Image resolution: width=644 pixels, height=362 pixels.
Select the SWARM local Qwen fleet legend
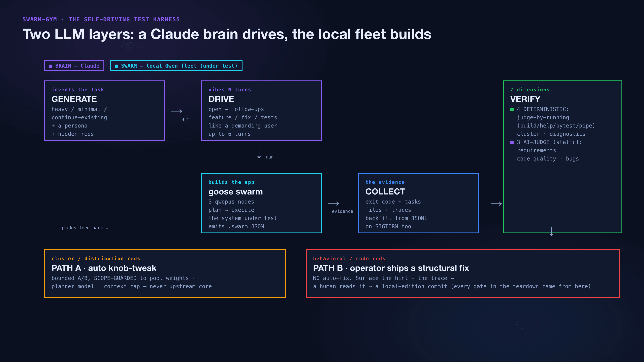(176, 66)
